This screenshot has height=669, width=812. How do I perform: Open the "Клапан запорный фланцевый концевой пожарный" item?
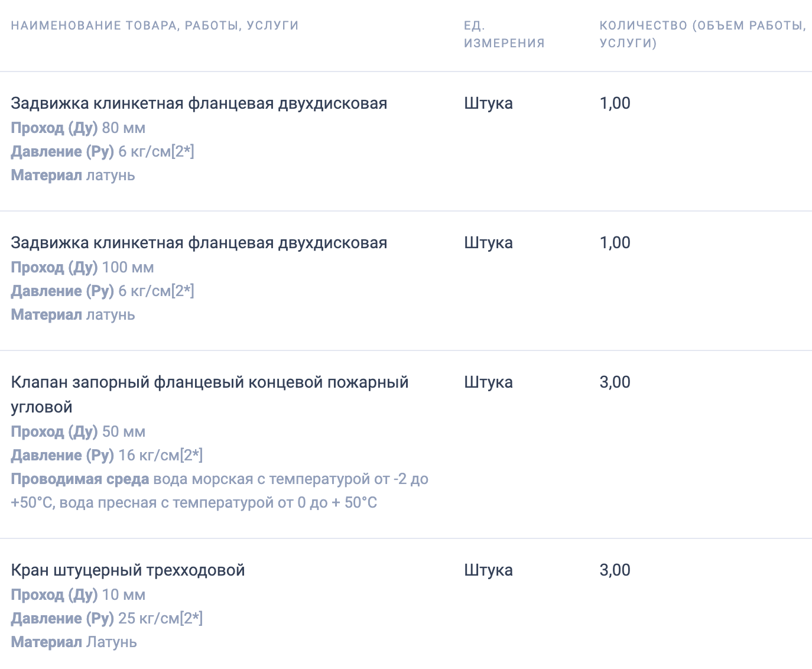(210, 382)
